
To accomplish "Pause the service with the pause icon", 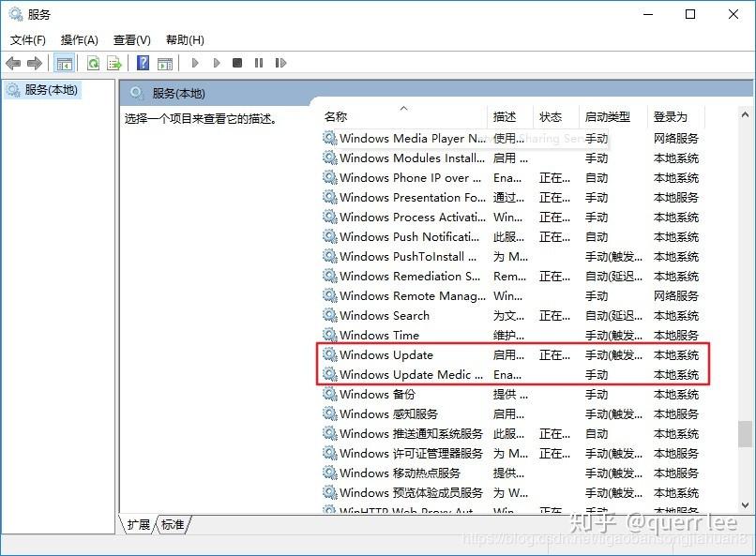I will 259,63.
